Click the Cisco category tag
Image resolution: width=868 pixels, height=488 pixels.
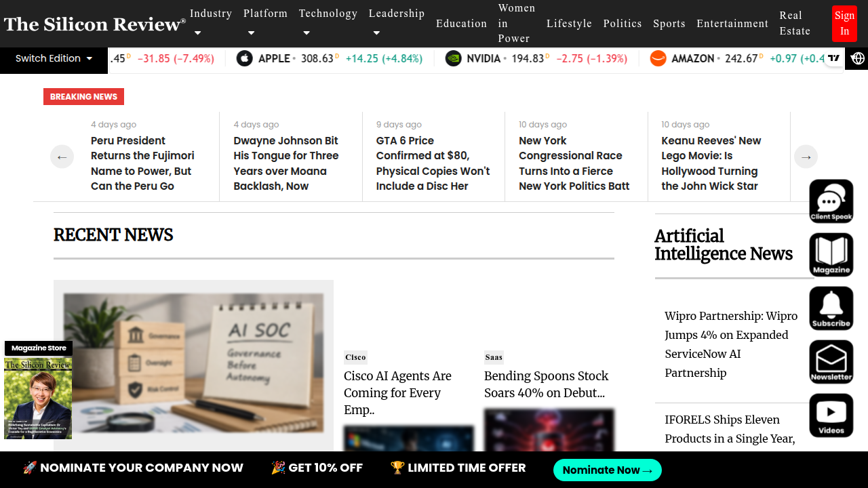tap(355, 357)
